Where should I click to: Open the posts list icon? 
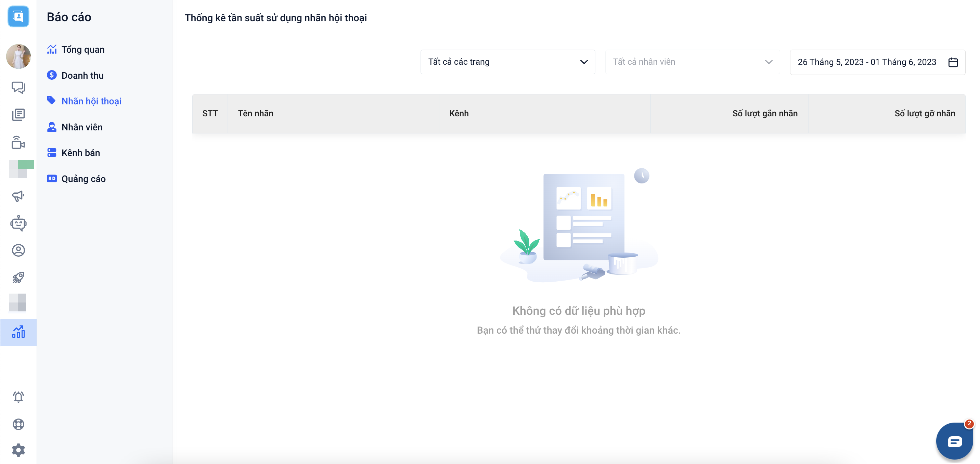coord(18,115)
